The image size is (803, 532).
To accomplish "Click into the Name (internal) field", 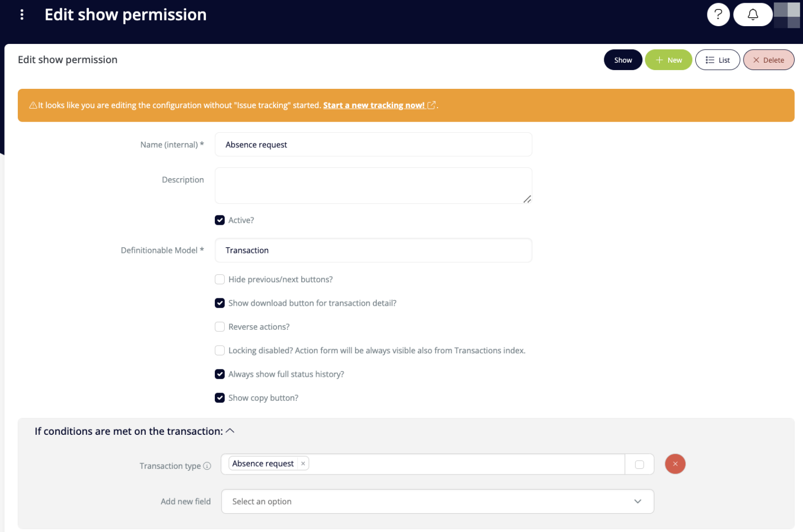I will pyautogui.click(x=373, y=145).
